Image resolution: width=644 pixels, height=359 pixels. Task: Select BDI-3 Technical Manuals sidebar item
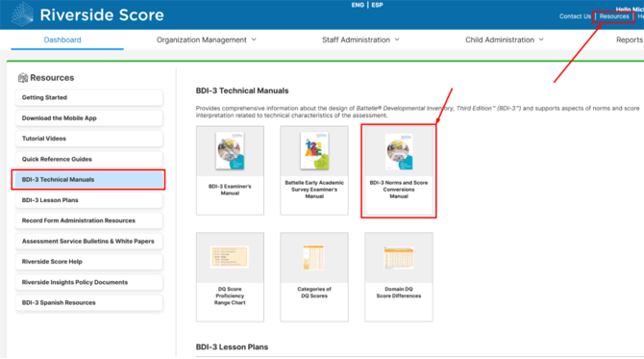click(88, 180)
